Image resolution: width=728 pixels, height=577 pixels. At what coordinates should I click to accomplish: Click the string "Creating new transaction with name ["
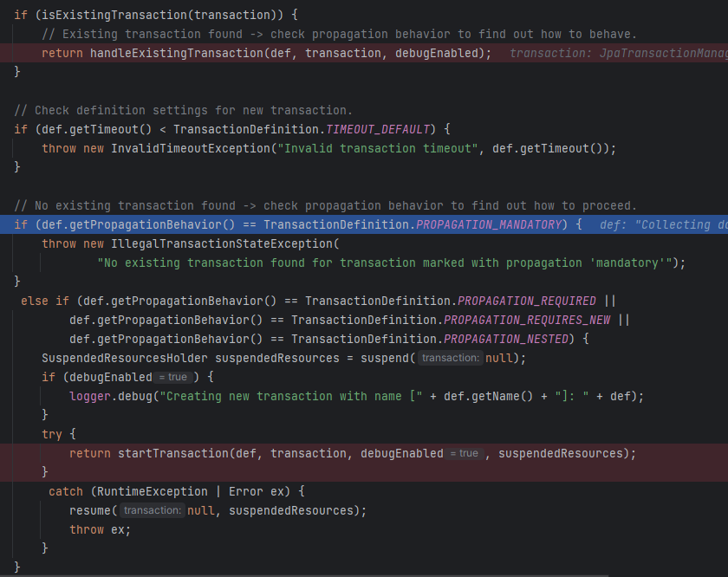click(x=291, y=396)
